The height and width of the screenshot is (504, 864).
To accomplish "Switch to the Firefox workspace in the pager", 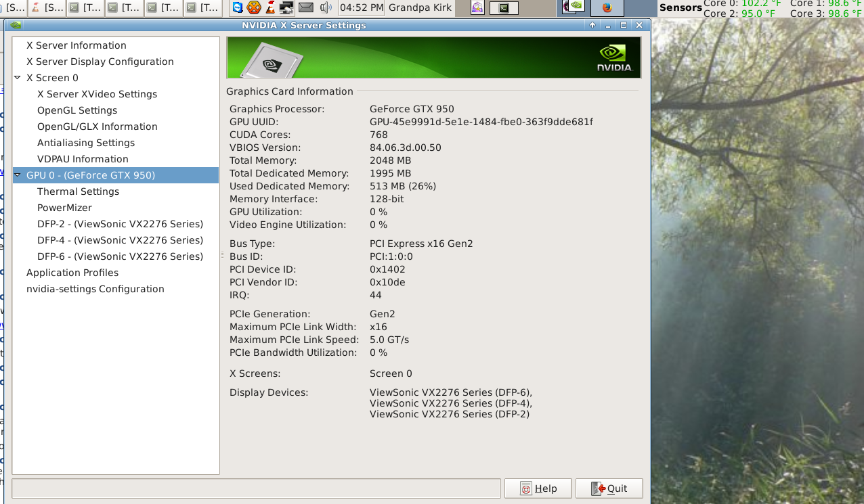I will (x=607, y=7).
